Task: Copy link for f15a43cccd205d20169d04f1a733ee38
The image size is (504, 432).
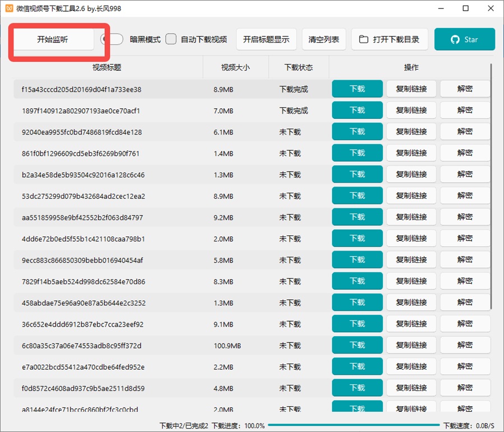Action: pyautogui.click(x=411, y=89)
